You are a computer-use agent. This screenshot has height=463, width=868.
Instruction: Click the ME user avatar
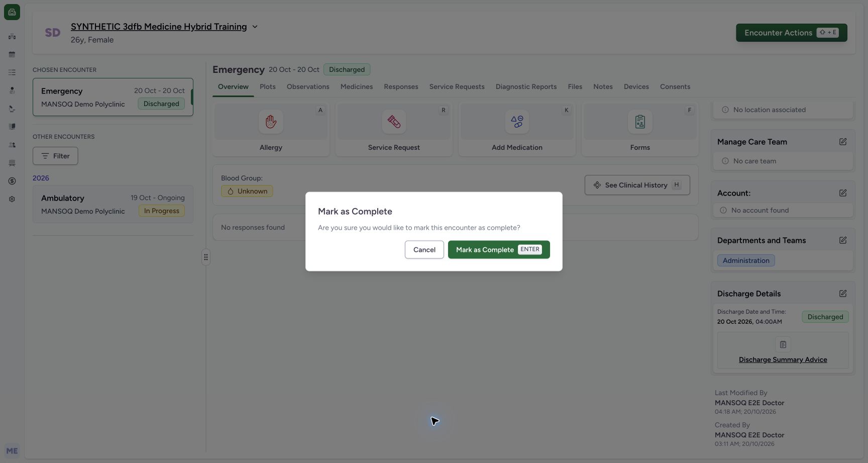click(x=12, y=451)
